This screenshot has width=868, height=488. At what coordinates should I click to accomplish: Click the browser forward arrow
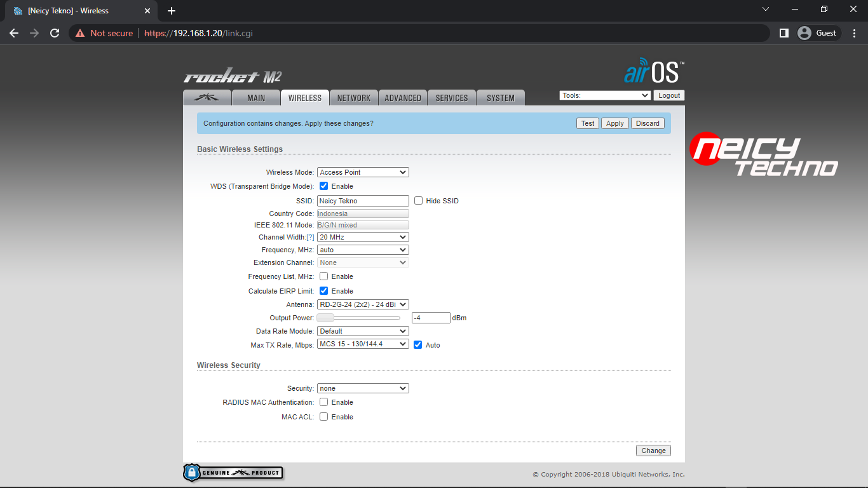[x=34, y=33]
